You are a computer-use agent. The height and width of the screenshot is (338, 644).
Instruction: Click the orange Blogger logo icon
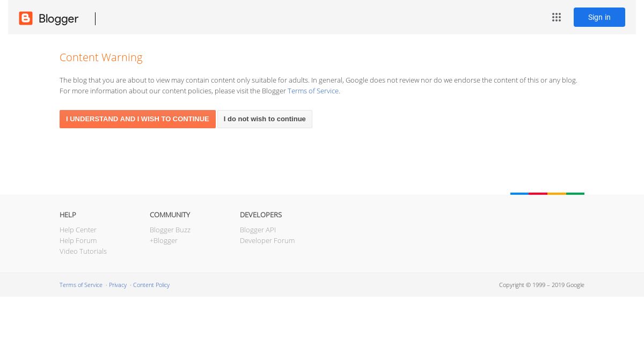click(x=26, y=18)
